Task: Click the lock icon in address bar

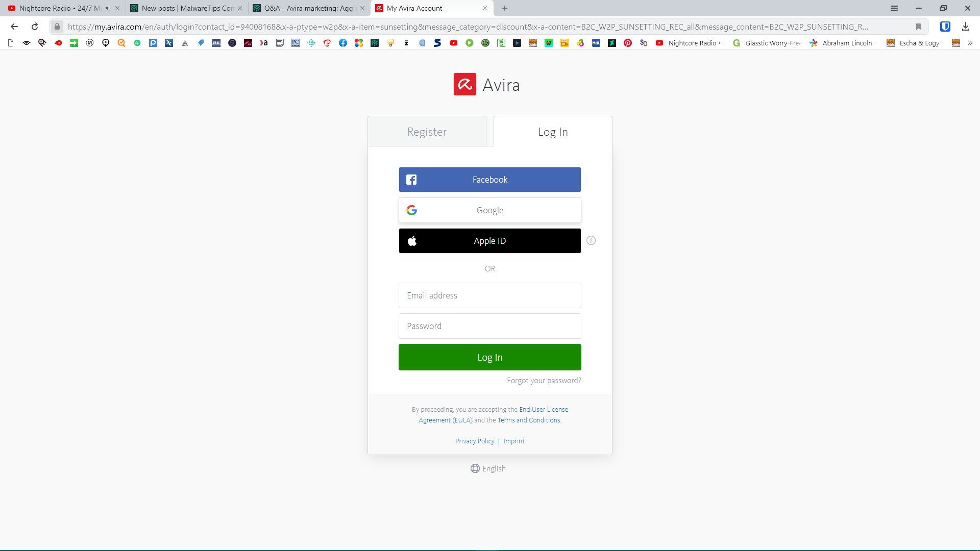Action: click(x=57, y=27)
